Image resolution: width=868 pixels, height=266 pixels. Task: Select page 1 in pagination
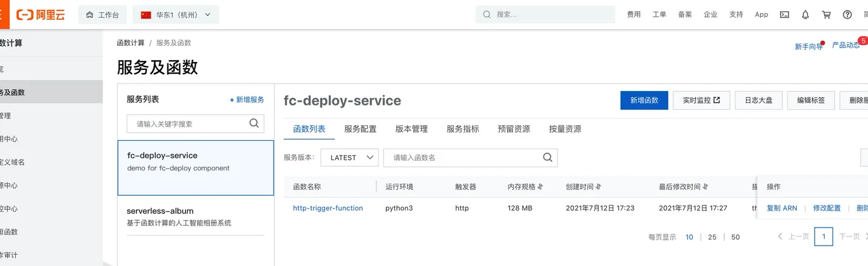tap(823, 237)
